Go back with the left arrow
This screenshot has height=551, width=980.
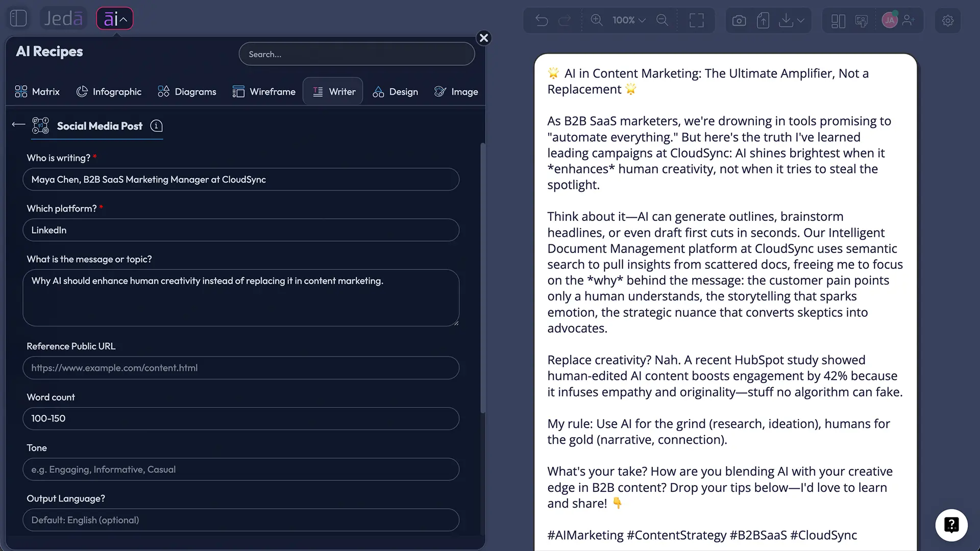pyautogui.click(x=18, y=124)
